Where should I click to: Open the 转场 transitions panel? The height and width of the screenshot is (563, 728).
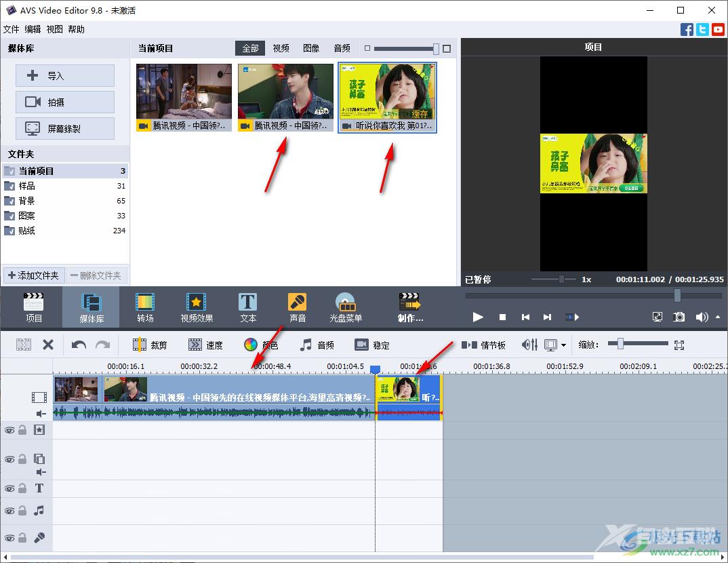[145, 307]
